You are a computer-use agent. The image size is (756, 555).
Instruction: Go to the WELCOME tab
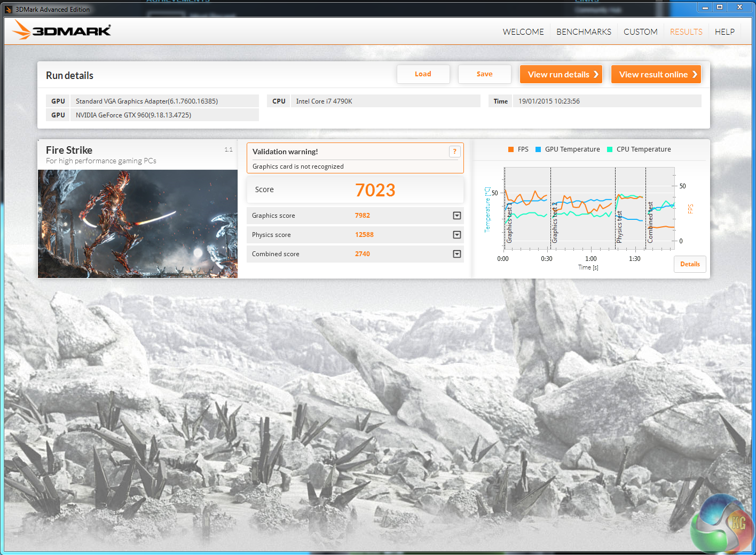tap(523, 32)
